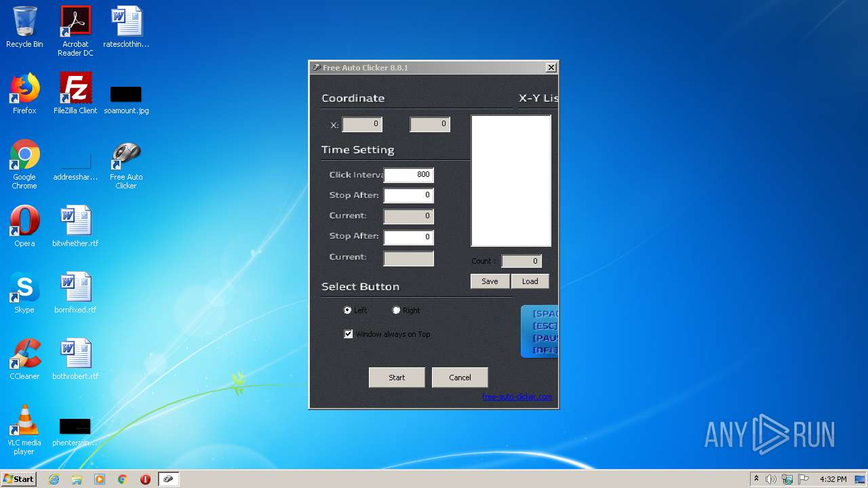Select the bitwhether.rtf document

(75, 226)
